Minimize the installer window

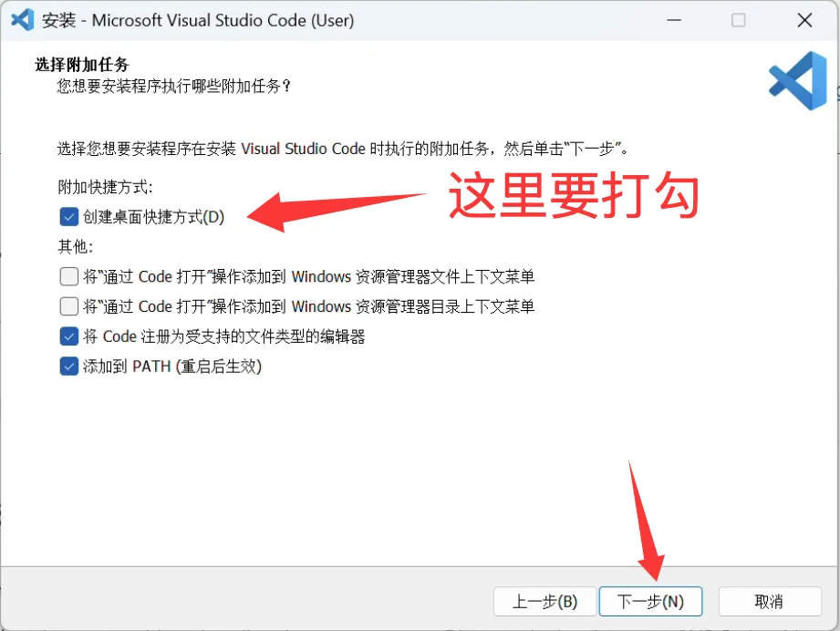click(x=674, y=20)
